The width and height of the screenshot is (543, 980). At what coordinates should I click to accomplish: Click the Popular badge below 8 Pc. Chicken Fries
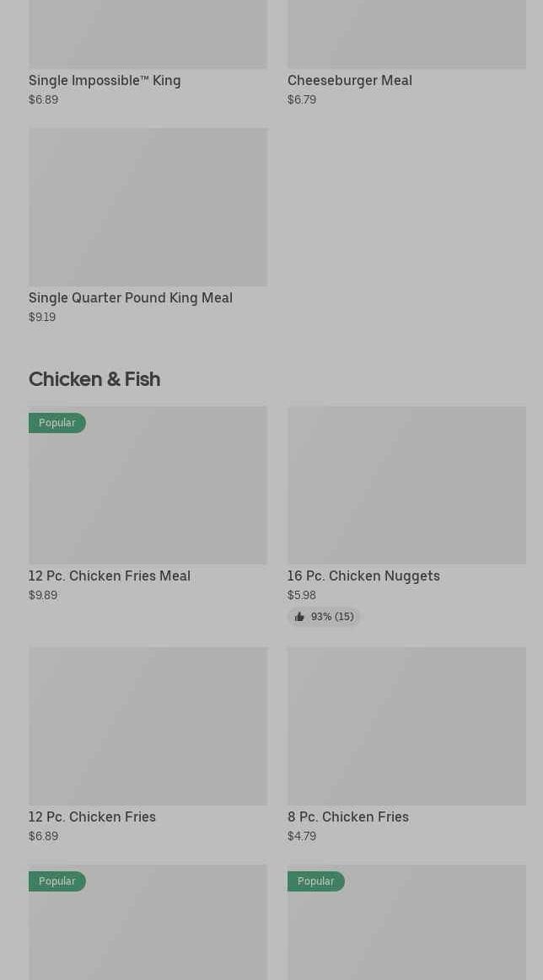pyautogui.click(x=316, y=881)
